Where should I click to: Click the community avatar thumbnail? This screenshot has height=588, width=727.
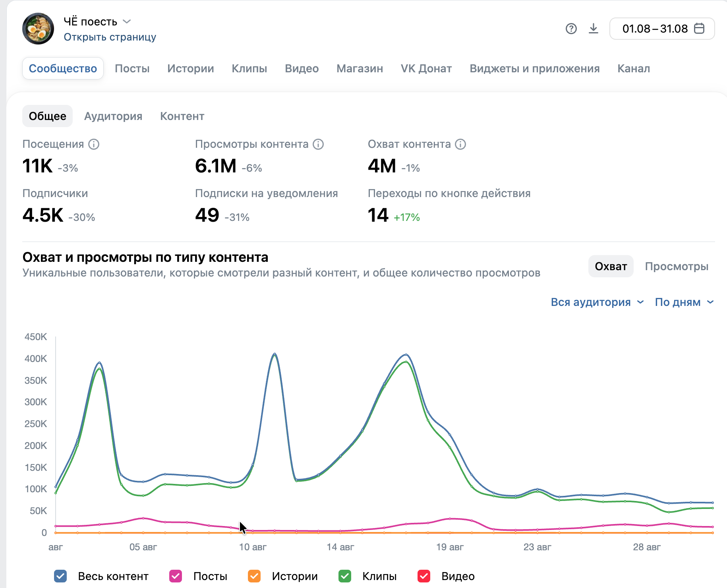[38, 29]
